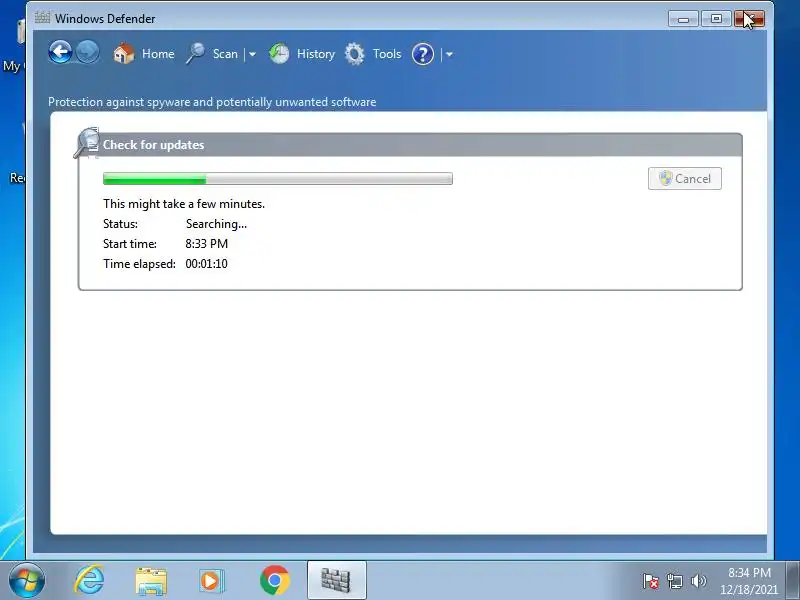This screenshot has width=800, height=600.
Task: Click the Searching... status value
Action: tap(216, 224)
